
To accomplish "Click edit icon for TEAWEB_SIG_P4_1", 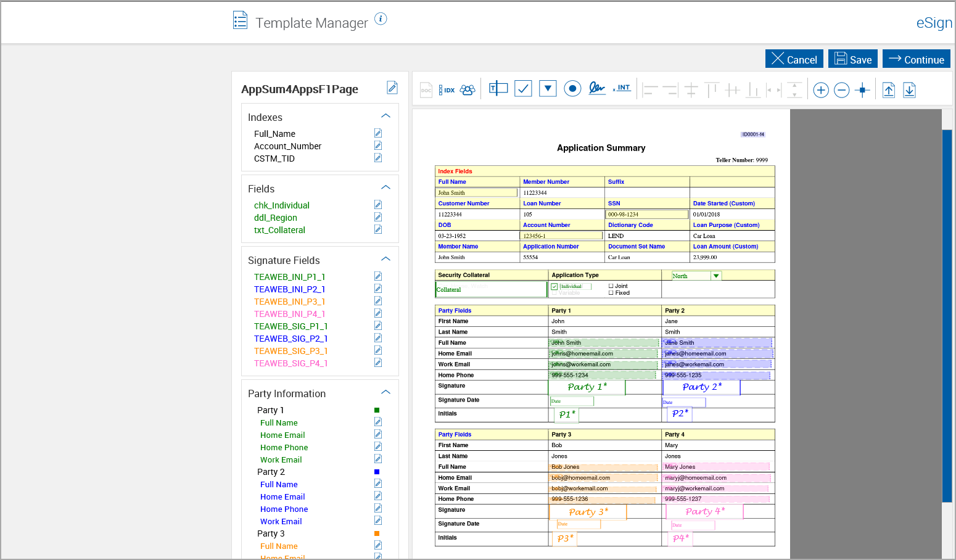I will click(x=378, y=363).
